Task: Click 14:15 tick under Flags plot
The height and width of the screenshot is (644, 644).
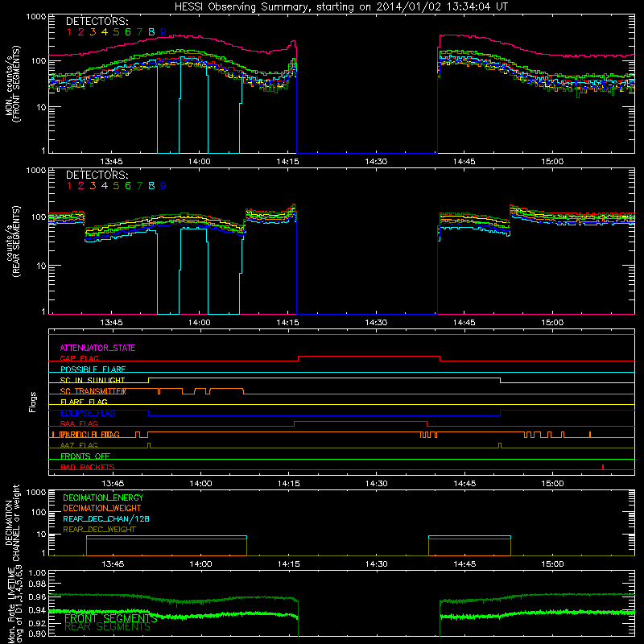Action: 288,484
